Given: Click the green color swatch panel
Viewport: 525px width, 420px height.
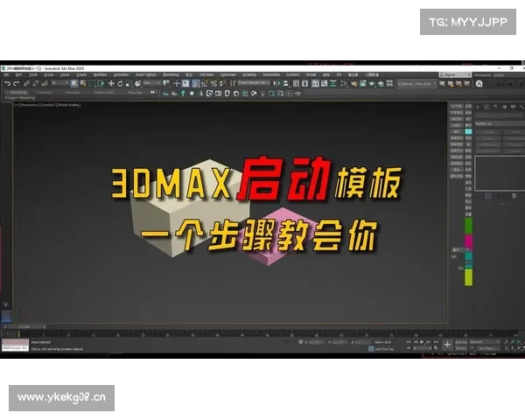Looking at the screenshot, I should (x=468, y=226).
